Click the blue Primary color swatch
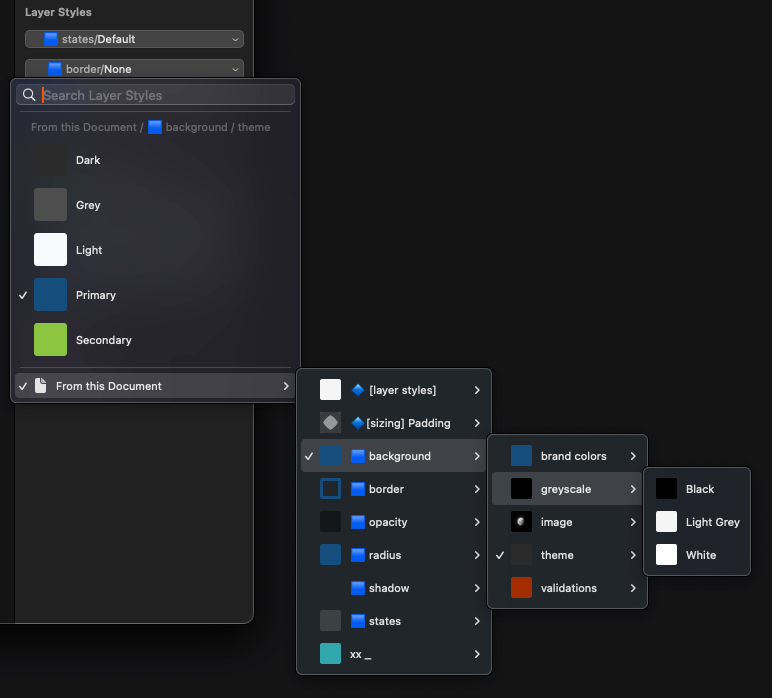The image size is (772, 698). (x=50, y=294)
